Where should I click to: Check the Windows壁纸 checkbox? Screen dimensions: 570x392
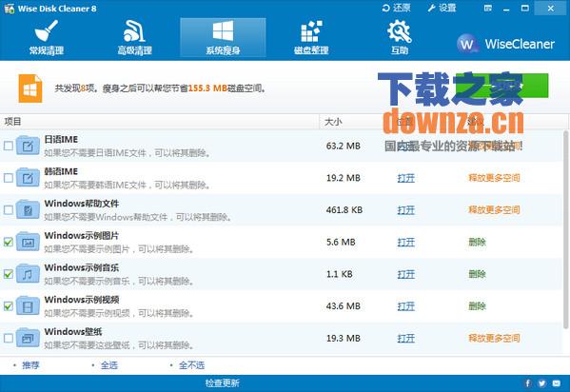[9, 338]
